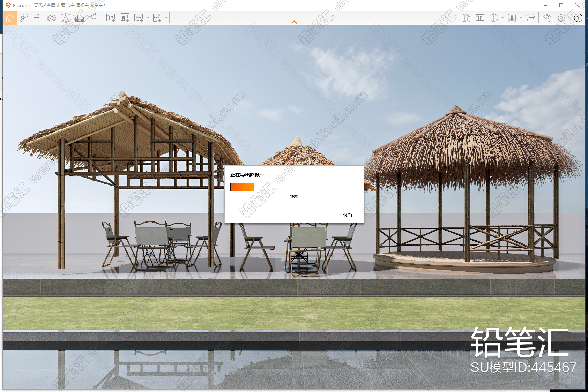This screenshot has width=588, height=392.
Task: Collapse toolbar with orange chevron arrow
Action: (294, 22)
